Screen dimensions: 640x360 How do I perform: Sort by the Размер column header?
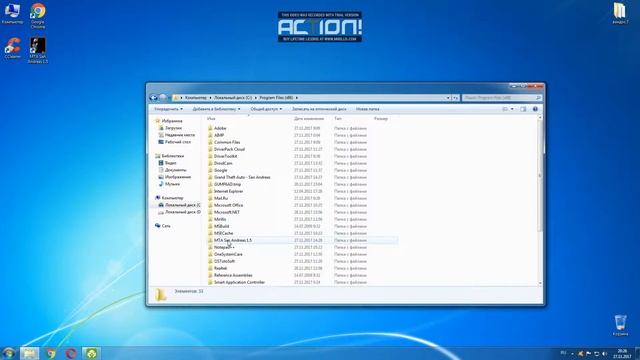(381, 118)
